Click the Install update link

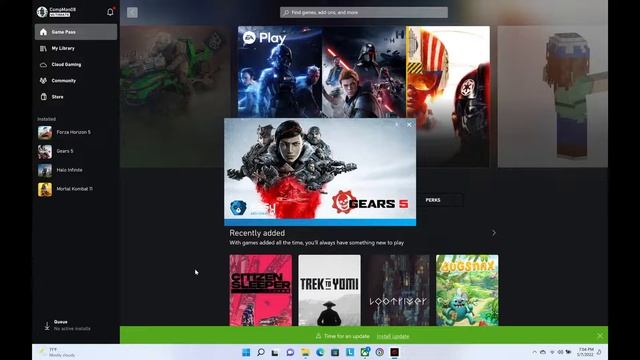(393, 336)
